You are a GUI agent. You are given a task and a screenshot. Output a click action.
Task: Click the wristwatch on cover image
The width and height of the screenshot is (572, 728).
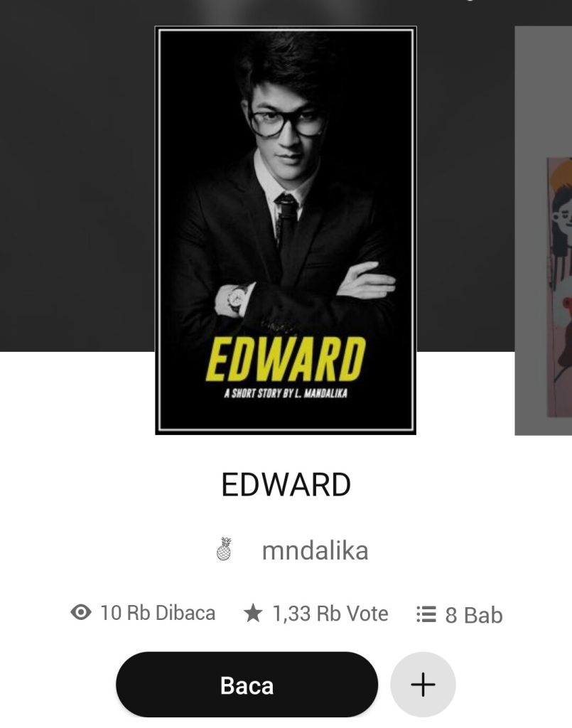click(x=234, y=299)
